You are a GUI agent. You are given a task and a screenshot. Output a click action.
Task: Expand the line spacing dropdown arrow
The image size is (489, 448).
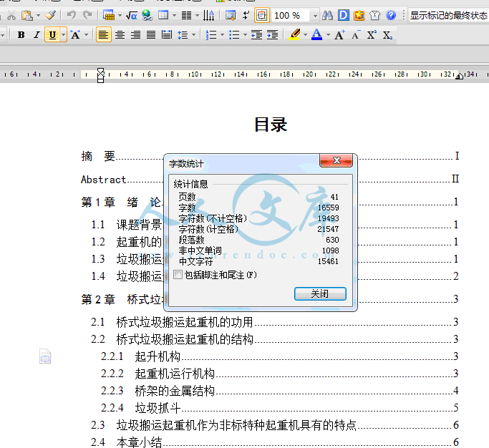194,34
